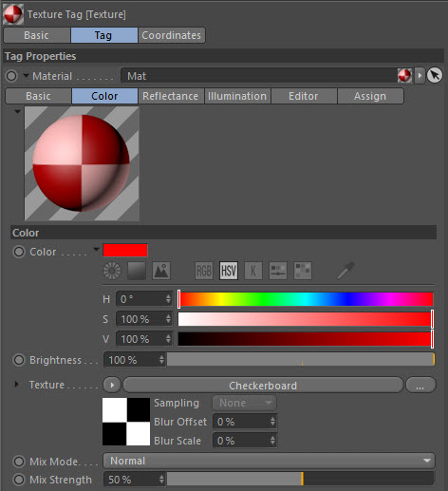
Task: Choose the color-from-picture icon
Action: pos(161,271)
